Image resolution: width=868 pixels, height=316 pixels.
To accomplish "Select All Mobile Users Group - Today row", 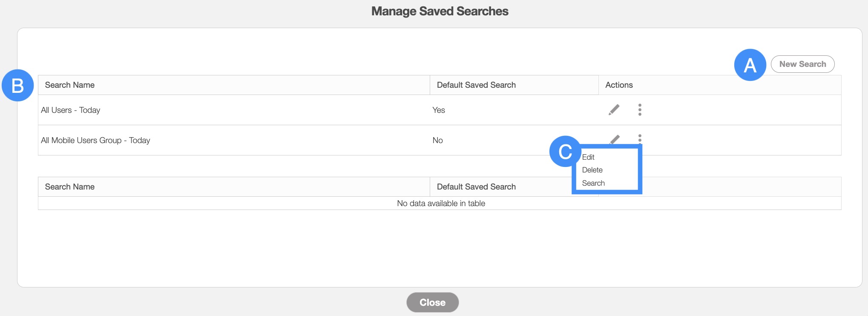I will click(95, 141).
